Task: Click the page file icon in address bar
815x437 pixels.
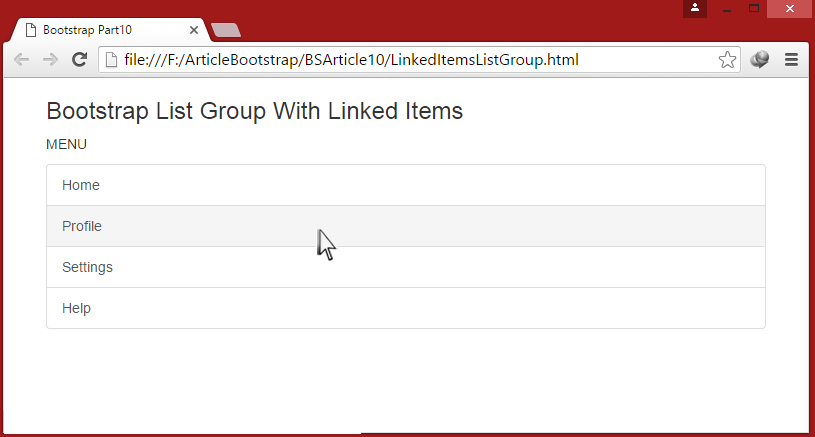Action: click(112, 60)
